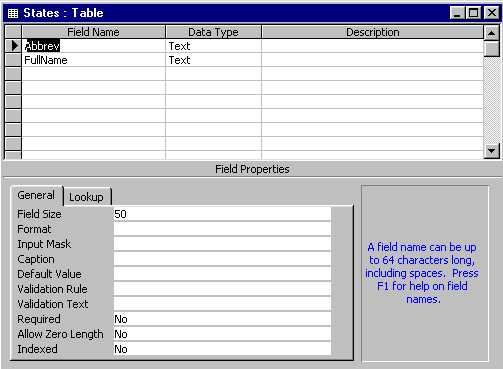This screenshot has width=503, height=369.
Task: Click the Description cell for FullName
Action: click(372, 60)
